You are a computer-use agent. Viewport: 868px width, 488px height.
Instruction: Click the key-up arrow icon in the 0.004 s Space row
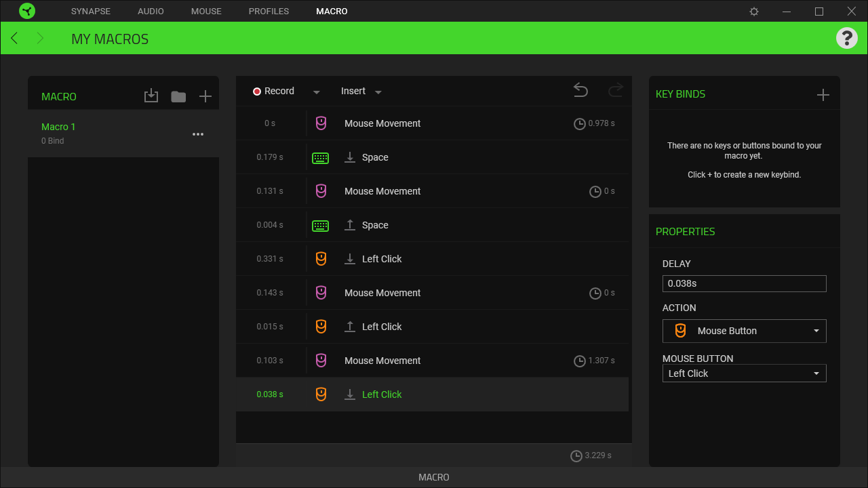350,225
